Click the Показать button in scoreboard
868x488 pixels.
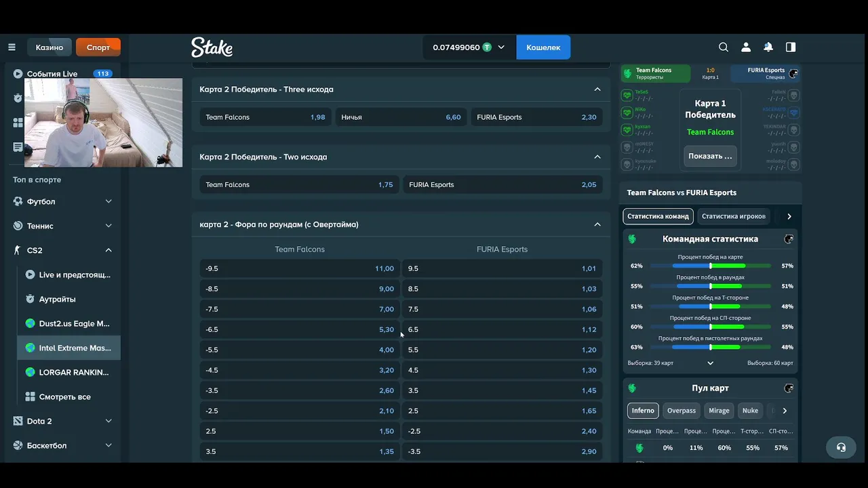pyautogui.click(x=710, y=156)
